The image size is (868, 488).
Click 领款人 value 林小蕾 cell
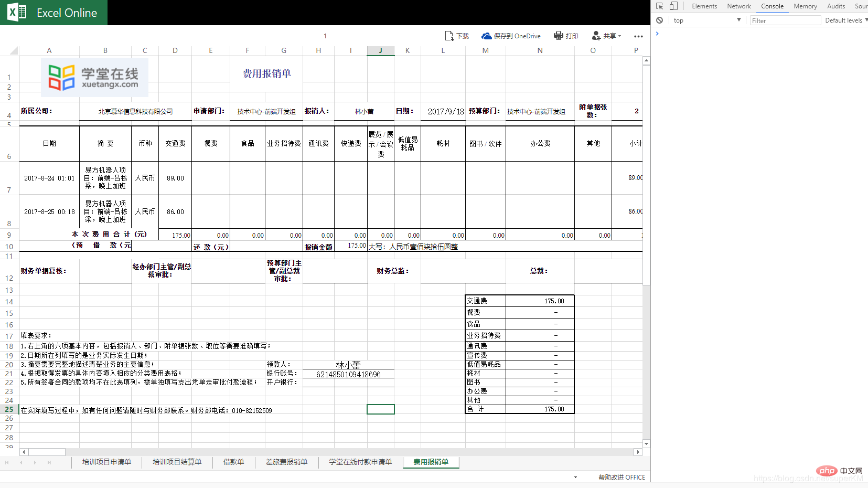tap(348, 365)
